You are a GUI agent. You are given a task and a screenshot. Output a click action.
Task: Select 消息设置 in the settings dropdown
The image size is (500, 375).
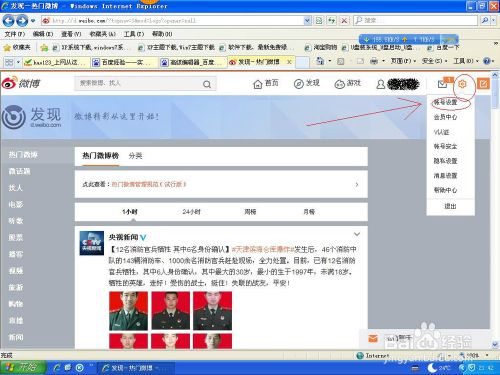click(445, 176)
